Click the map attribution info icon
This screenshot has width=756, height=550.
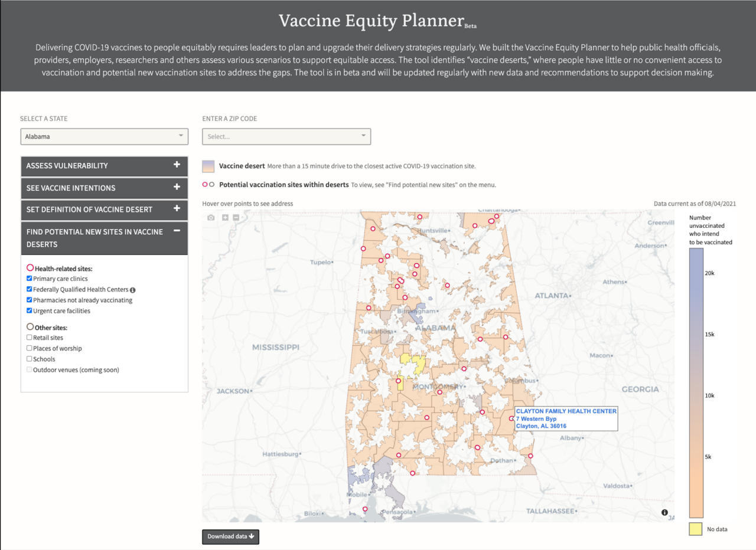pyautogui.click(x=664, y=512)
